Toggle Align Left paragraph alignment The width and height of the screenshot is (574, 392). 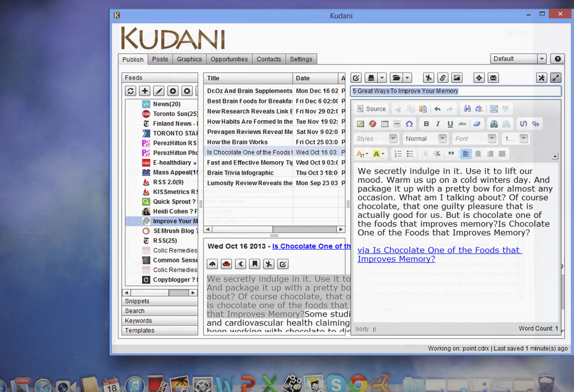pos(466,153)
